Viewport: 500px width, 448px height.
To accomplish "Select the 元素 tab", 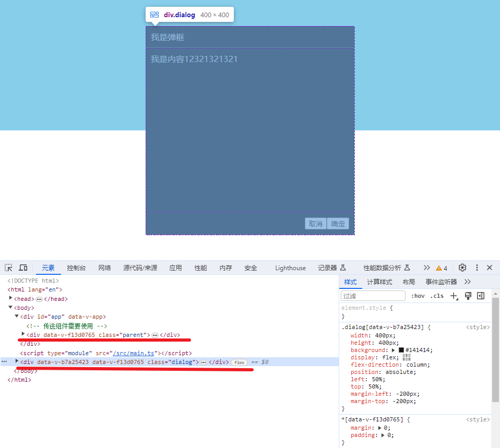I will pyautogui.click(x=48, y=268).
